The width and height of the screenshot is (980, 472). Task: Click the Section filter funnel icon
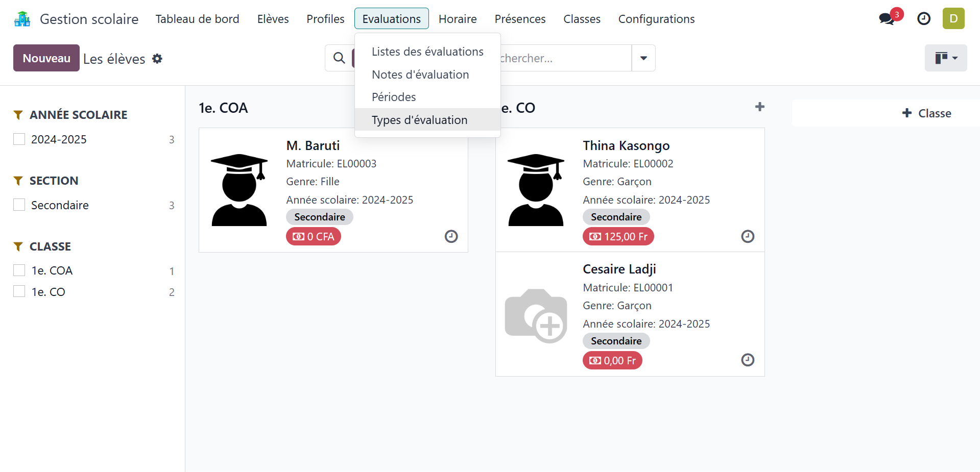(x=18, y=181)
